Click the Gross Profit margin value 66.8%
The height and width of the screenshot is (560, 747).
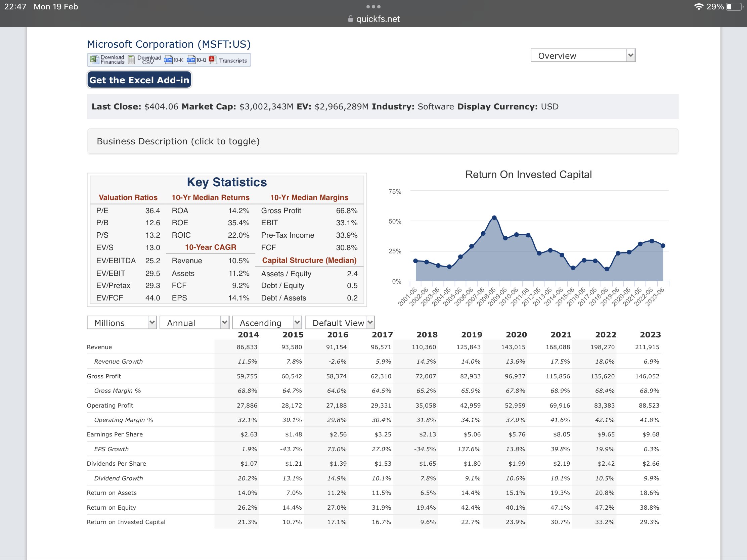point(347,211)
